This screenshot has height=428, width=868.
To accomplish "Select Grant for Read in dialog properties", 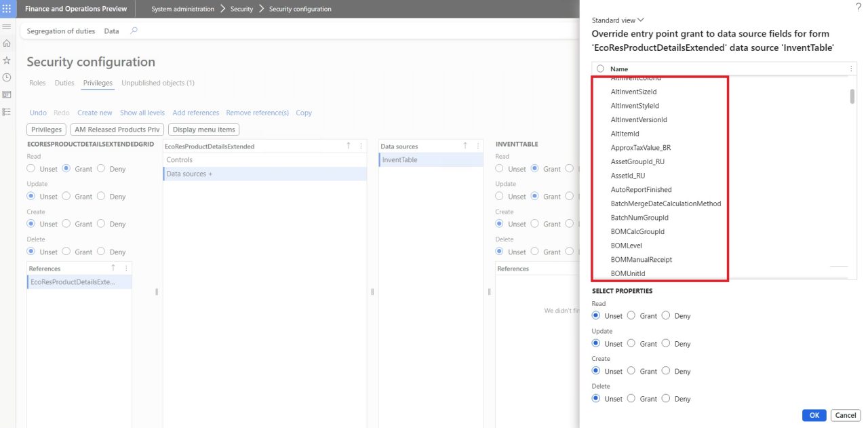I will pos(631,316).
